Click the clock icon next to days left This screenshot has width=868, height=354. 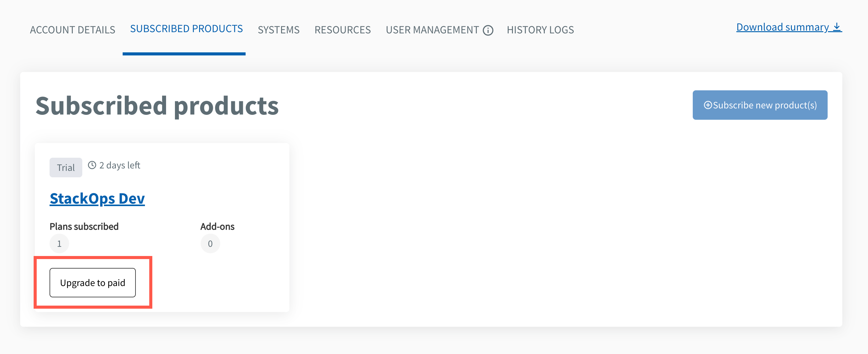(x=92, y=165)
